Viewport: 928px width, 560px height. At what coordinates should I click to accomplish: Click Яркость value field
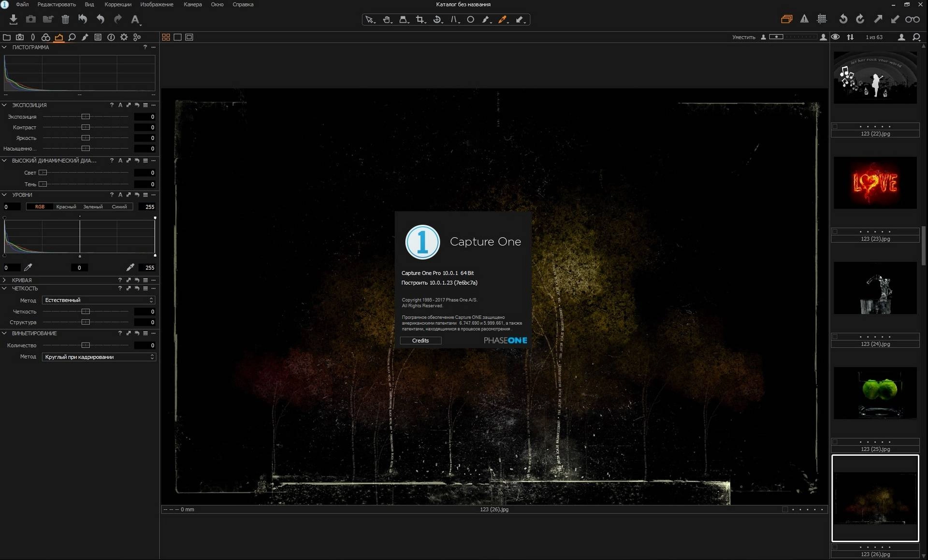(145, 138)
